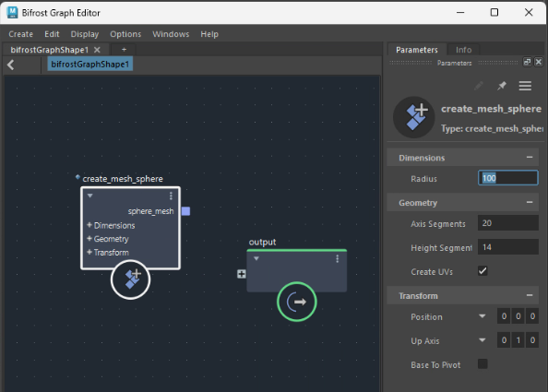Viewport: 548px width, 392px height.
Task: Click the Axis Segments value field
Action: 507,223
